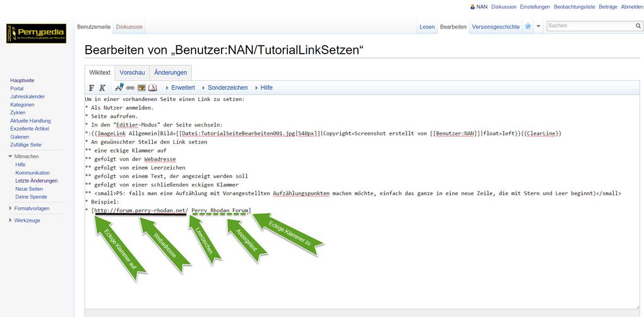Viewport: 644px width, 317px height.
Task: Switch to the Änderungen tab
Action: point(170,73)
